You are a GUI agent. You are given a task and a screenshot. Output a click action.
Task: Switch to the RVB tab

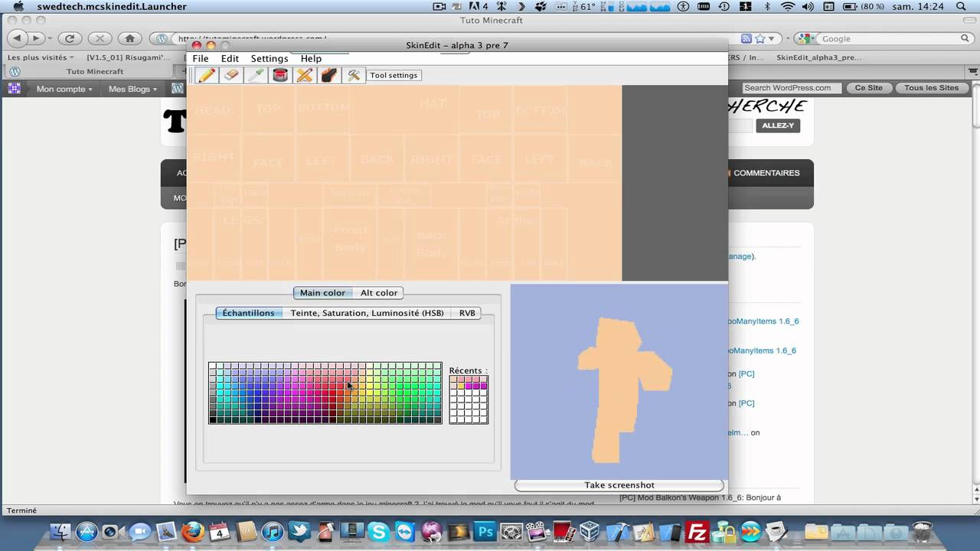click(x=467, y=313)
